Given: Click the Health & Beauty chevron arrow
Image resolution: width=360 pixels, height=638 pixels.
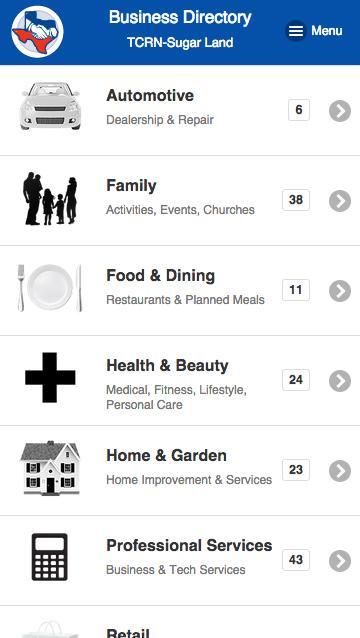Looking at the screenshot, I should click(340, 381).
